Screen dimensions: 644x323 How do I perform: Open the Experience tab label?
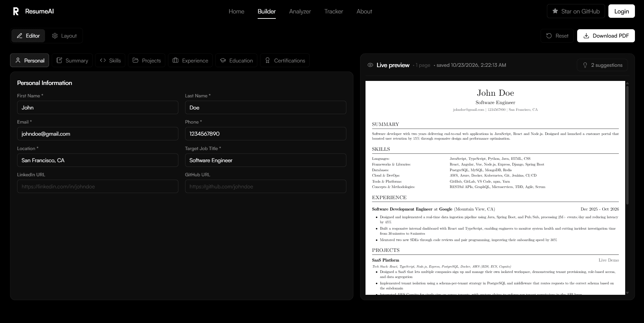point(195,61)
